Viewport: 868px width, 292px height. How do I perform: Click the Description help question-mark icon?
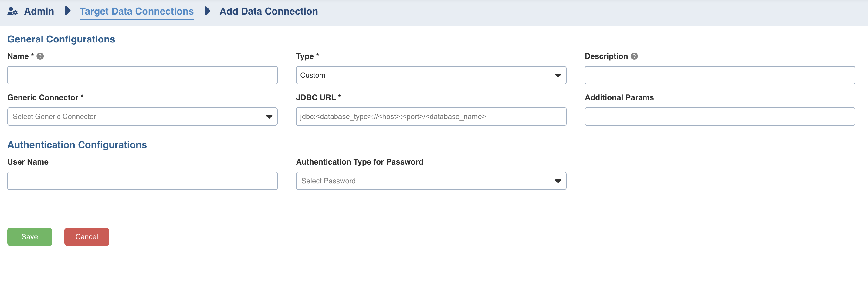click(x=634, y=56)
